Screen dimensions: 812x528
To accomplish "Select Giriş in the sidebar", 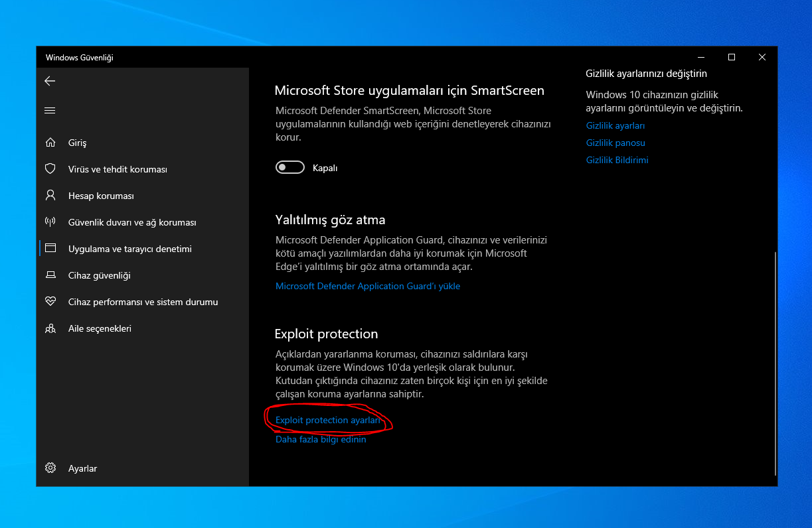I will [78, 143].
